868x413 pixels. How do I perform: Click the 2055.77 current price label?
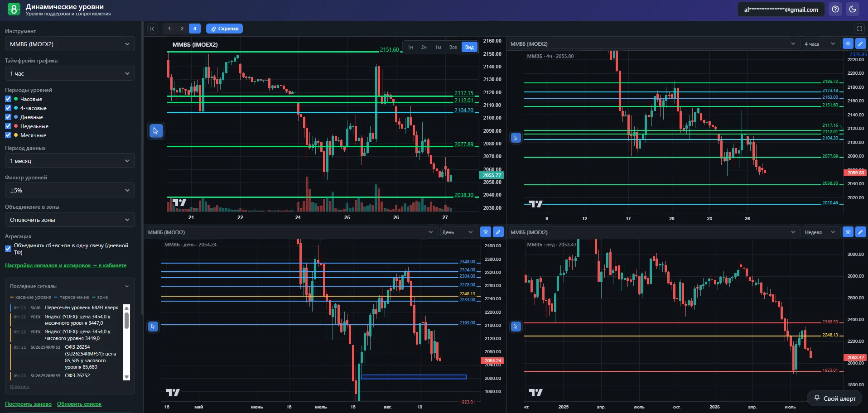[492, 175]
